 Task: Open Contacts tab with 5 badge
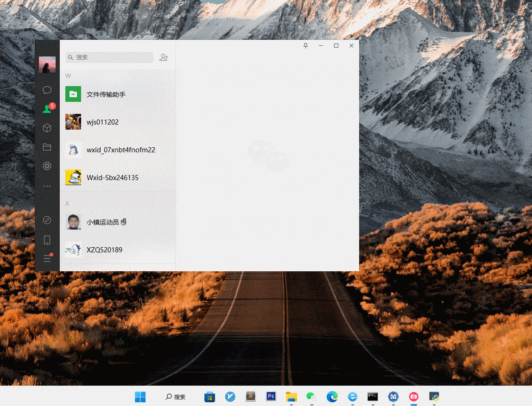pyautogui.click(x=47, y=109)
